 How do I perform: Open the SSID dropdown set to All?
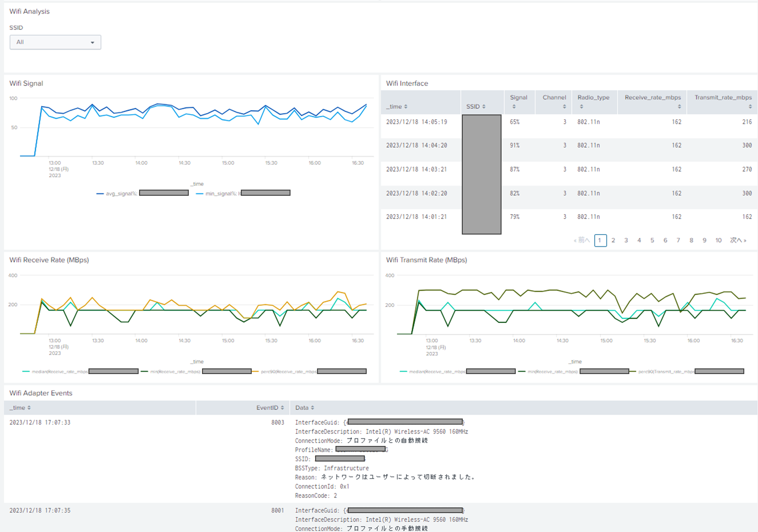55,42
